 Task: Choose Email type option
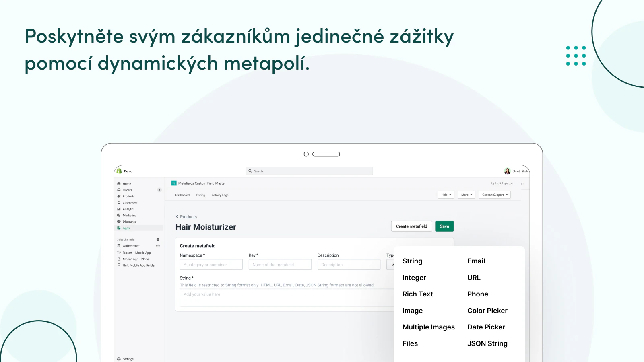476,261
